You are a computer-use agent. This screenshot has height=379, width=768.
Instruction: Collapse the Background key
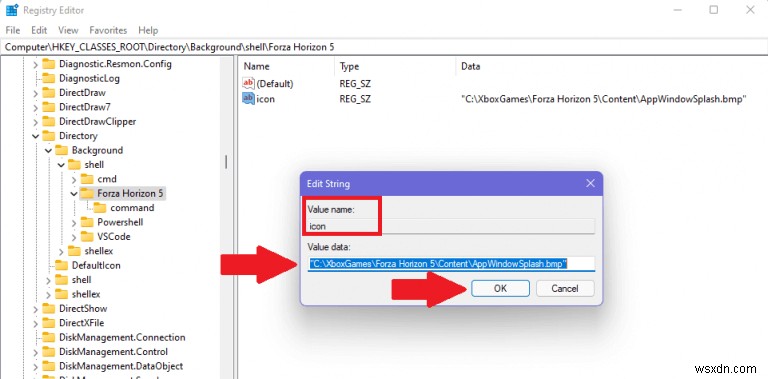48,150
